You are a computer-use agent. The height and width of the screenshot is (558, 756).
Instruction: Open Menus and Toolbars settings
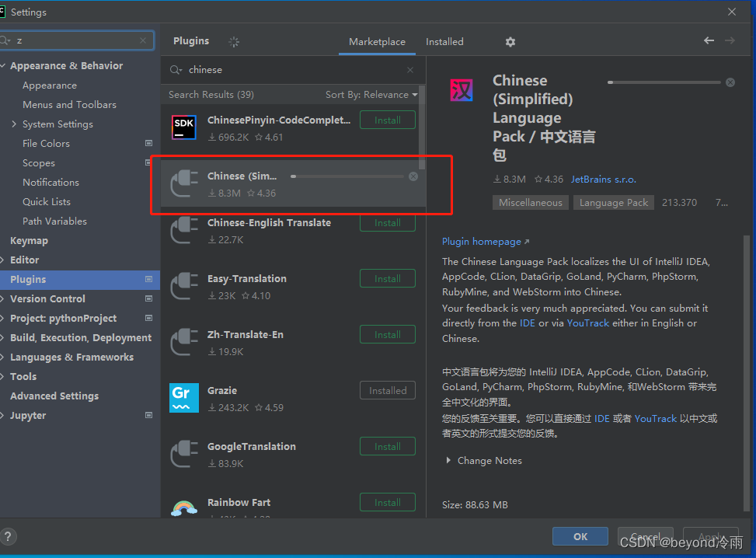[69, 105]
